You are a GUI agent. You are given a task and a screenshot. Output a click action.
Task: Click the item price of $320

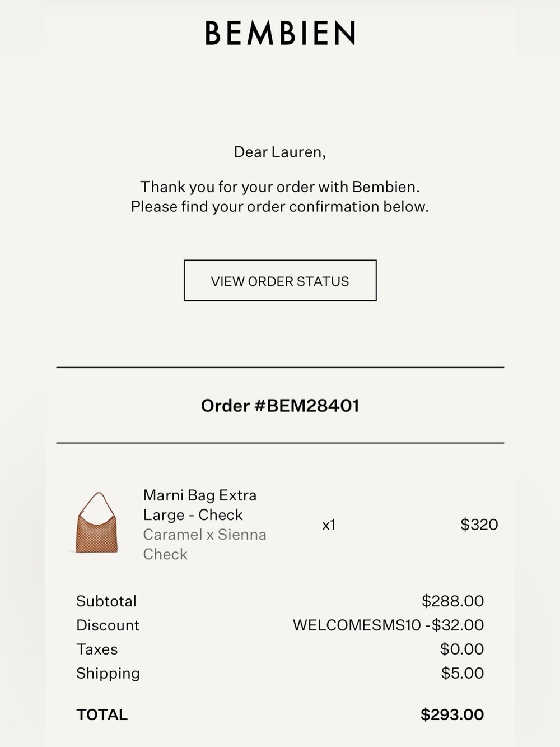479,525
